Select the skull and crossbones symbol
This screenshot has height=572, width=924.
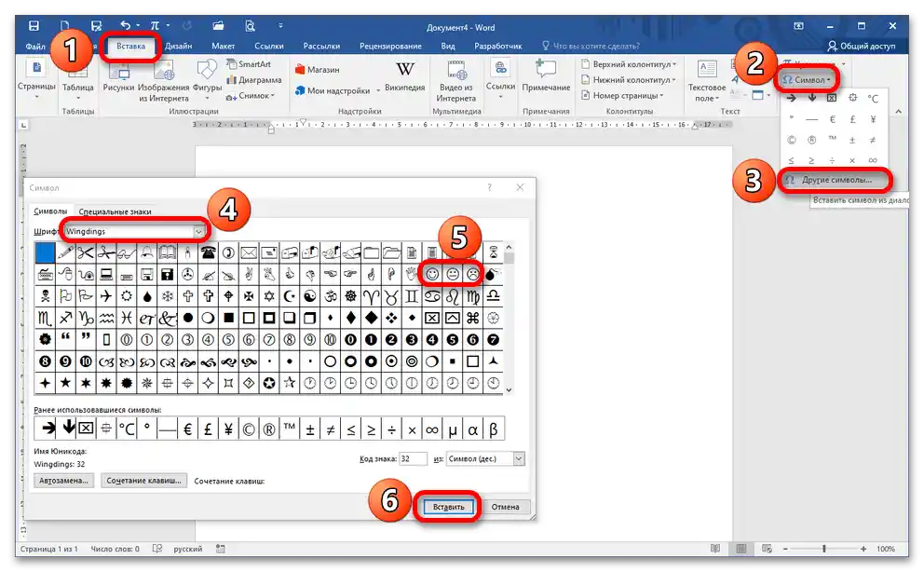(45, 296)
